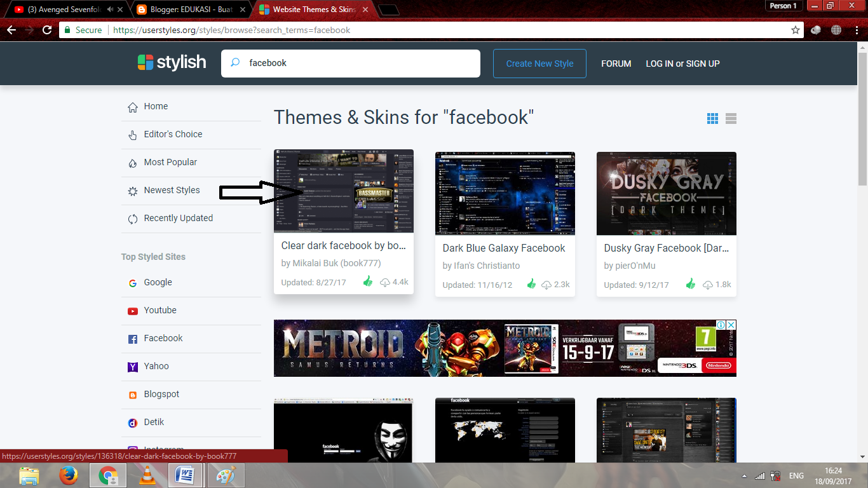Click the Yahoo logo icon in sidebar
868x488 pixels.
pyautogui.click(x=133, y=367)
